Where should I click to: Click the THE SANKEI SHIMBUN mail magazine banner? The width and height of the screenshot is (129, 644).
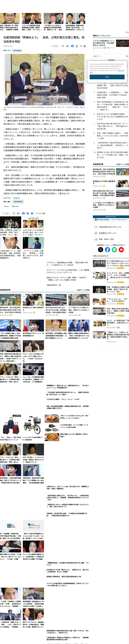coord(111,218)
